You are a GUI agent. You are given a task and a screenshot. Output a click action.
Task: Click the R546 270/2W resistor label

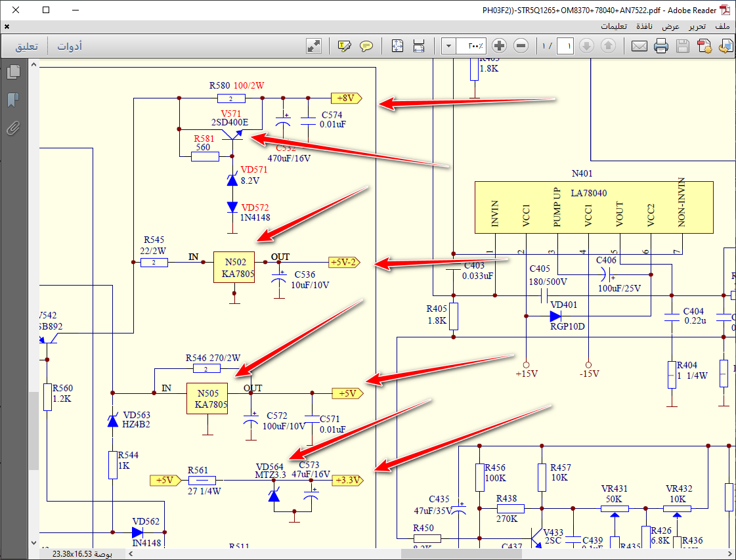213,358
